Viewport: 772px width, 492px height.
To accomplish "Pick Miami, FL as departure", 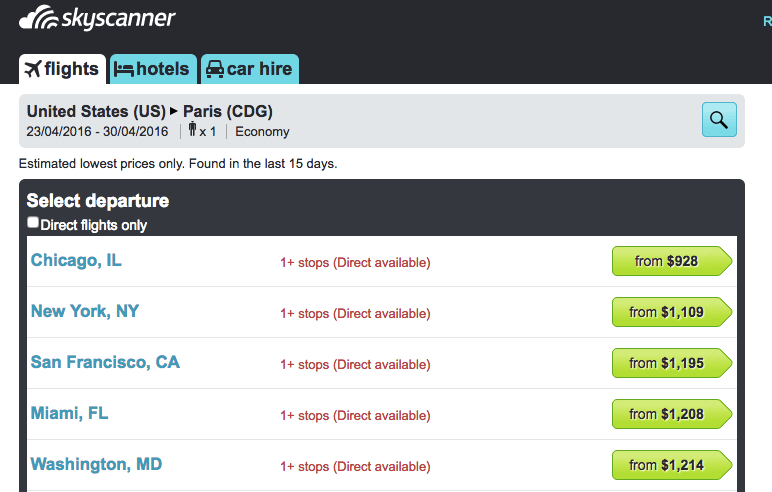I will click(69, 413).
